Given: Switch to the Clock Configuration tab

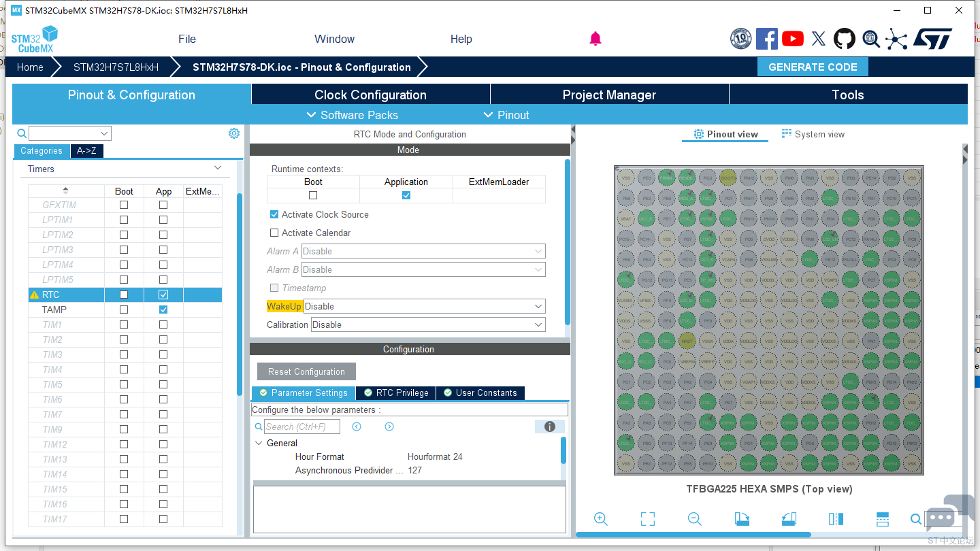Looking at the screenshot, I should click(371, 95).
